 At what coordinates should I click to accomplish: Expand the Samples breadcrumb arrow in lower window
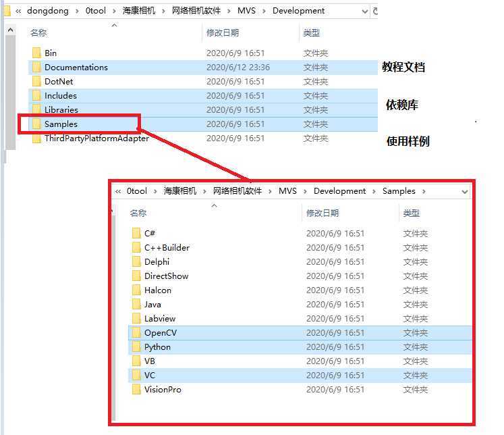pyautogui.click(x=424, y=191)
